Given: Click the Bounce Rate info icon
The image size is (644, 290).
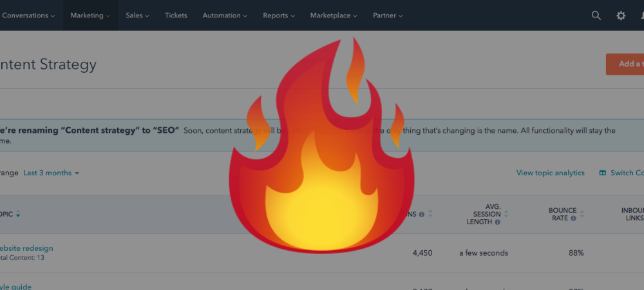Looking at the screenshot, I should (x=573, y=218).
